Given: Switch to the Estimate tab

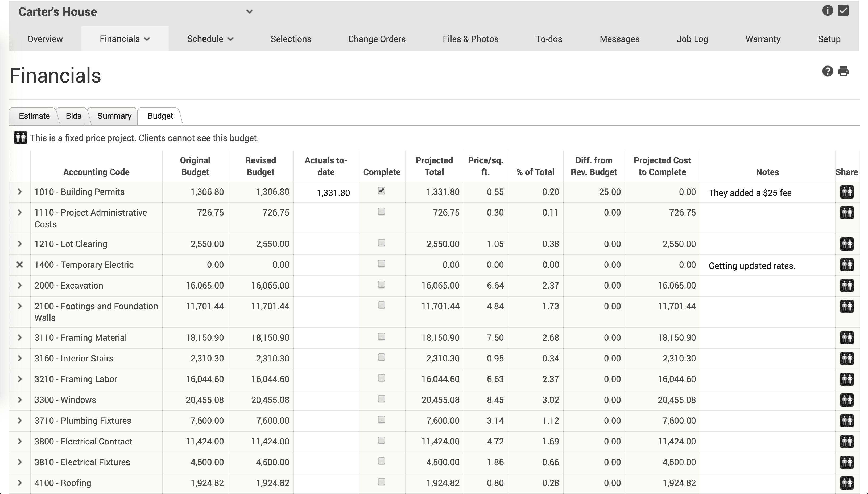Looking at the screenshot, I should tap(34, 116).
